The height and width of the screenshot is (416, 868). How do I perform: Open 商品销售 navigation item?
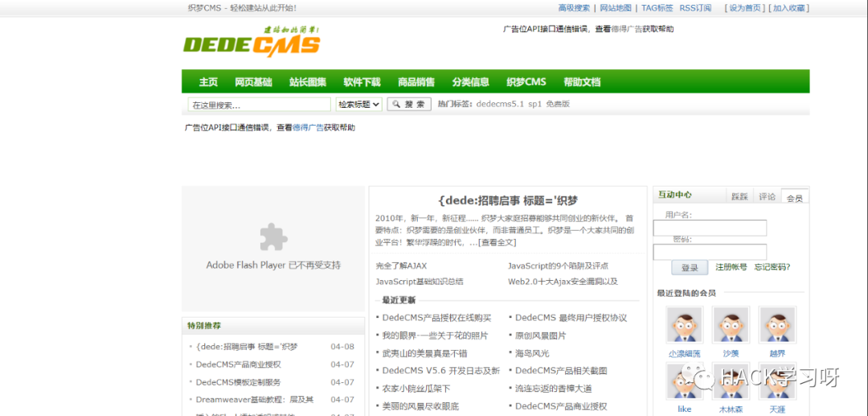coord(416,82)
